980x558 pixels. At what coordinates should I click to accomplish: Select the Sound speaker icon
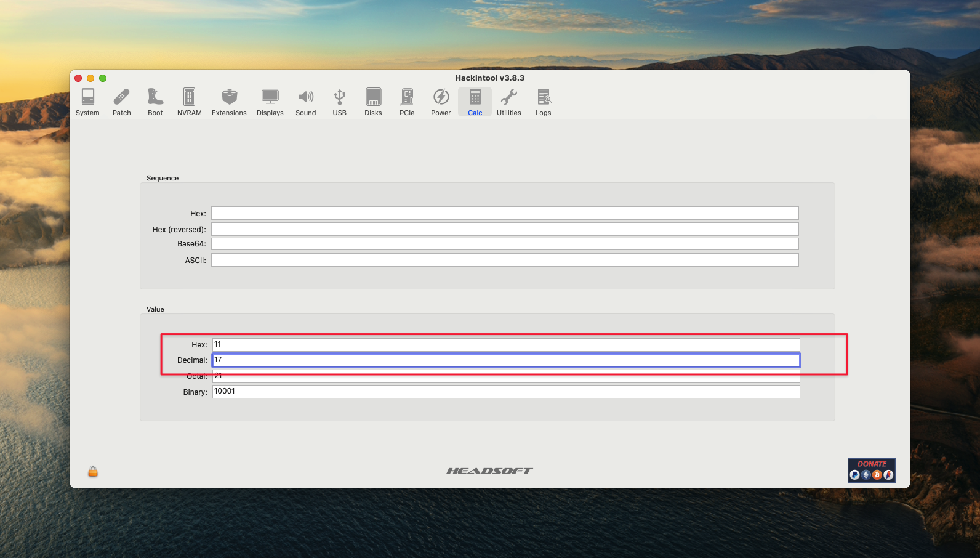point(306,102)
